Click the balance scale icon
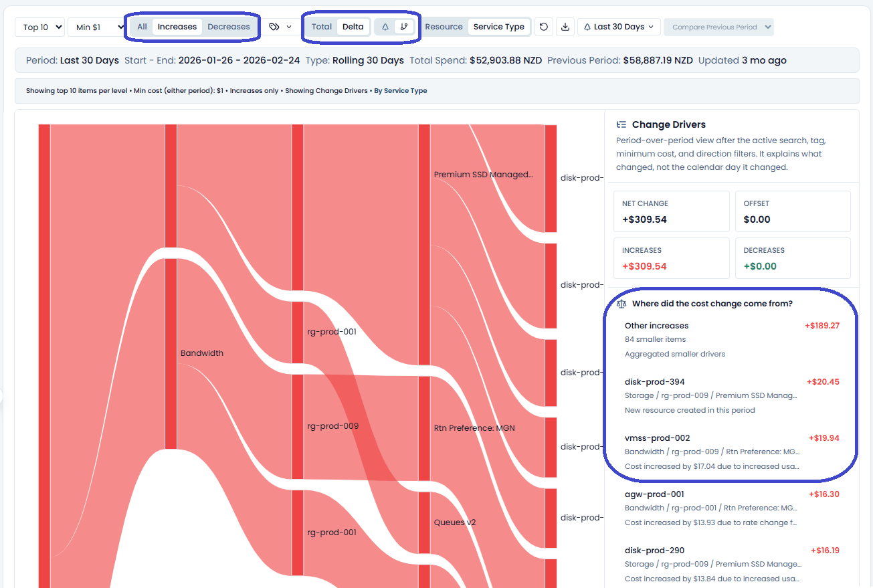Screen dimensions: 873x588 pyautogui.click(x=621, y=304)
